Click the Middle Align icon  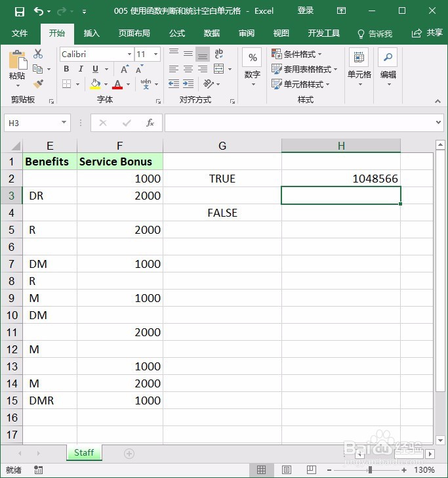[188, 54]
